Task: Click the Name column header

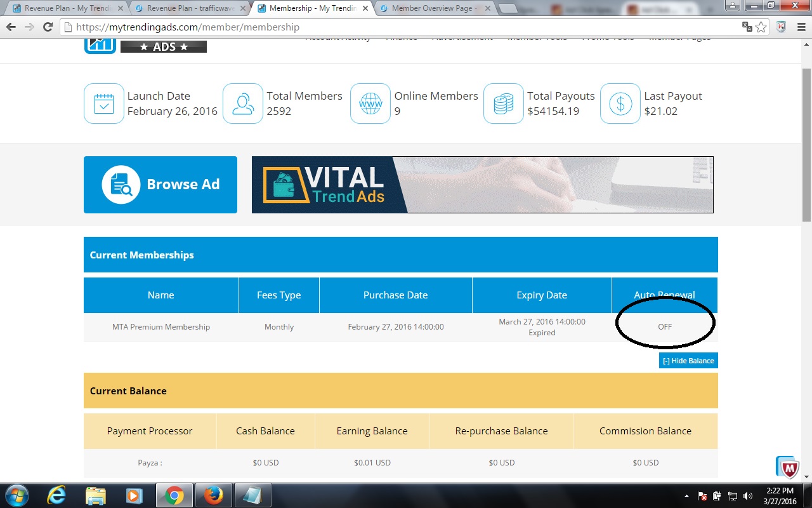Action: point(161,295)
